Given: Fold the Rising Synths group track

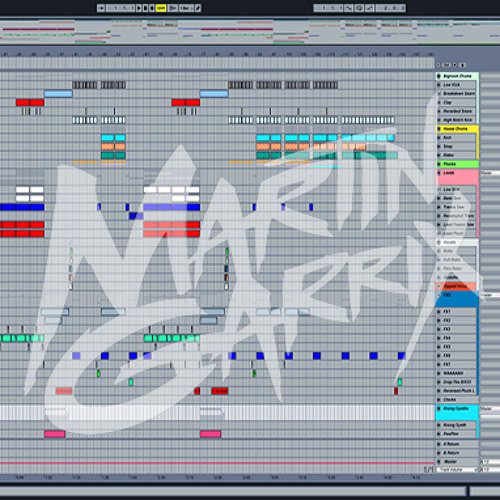Looking at the screenshot, I should pyautogui.click(x=439, y=408).
